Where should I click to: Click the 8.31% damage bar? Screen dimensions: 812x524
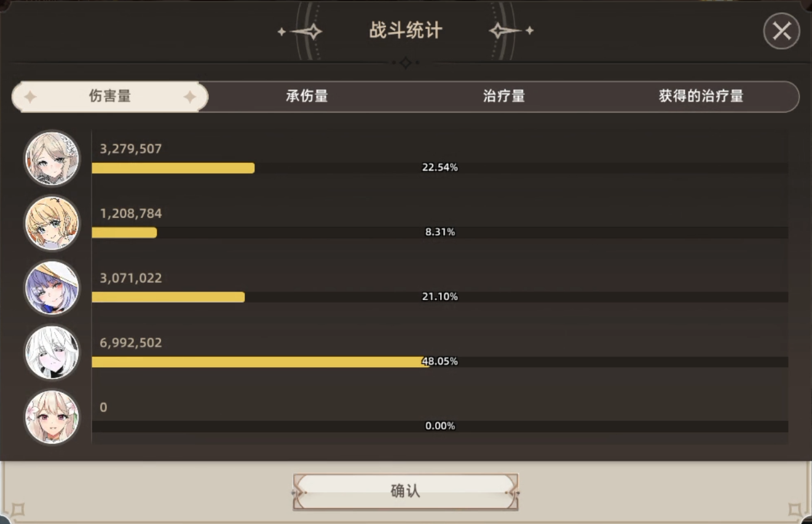pos(440,232)
